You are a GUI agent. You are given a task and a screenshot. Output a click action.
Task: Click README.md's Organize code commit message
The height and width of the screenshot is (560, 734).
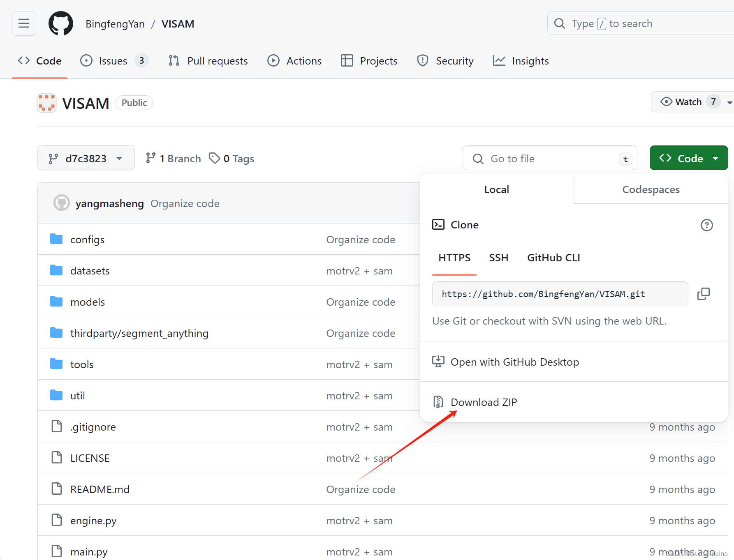tap(361, 489)
